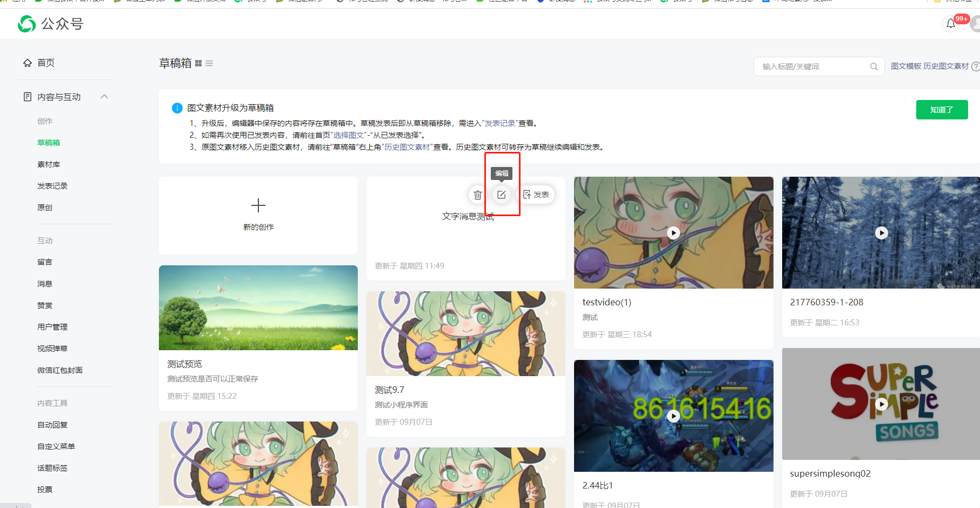The width and height of the screenshot is (980, 508).
Task: Switch drafts to list view
Action: [x=209, y=64]
